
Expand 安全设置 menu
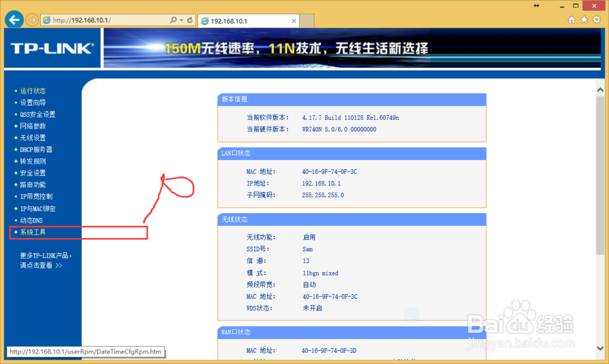[33, 173]
